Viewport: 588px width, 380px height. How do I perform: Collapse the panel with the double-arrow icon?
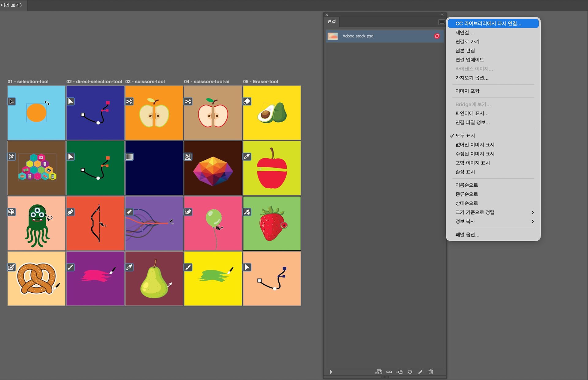(x=442, y=14)
